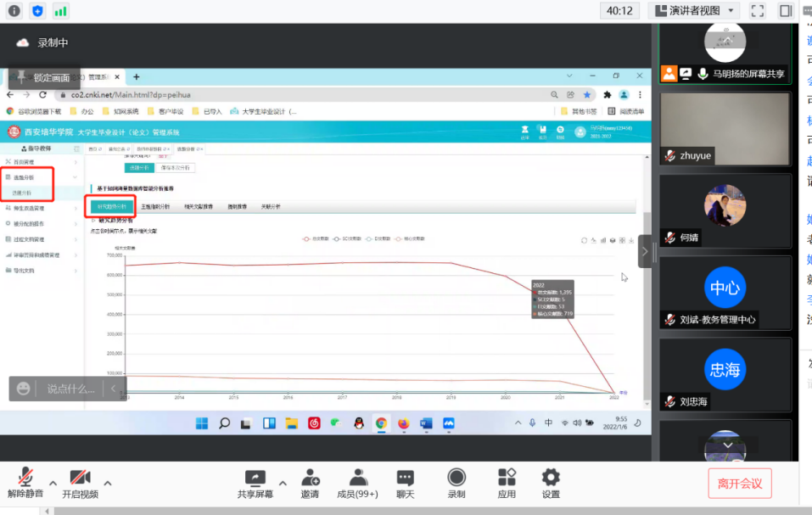Collapse the participant video strip
This screenshot has width=812, height=515.
pyautogui.click(x=646, y=251)
